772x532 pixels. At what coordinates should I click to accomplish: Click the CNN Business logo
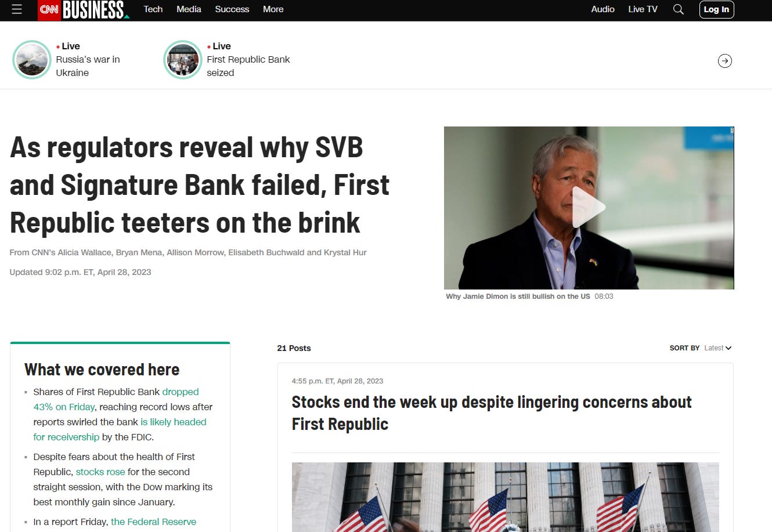tap(84, 10)
